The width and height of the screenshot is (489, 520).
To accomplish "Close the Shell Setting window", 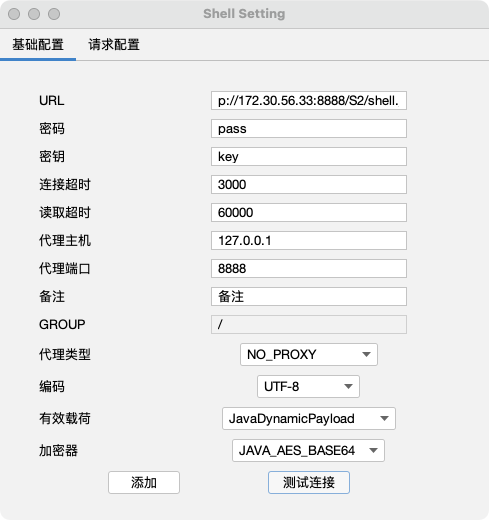I will click(14, 14).
